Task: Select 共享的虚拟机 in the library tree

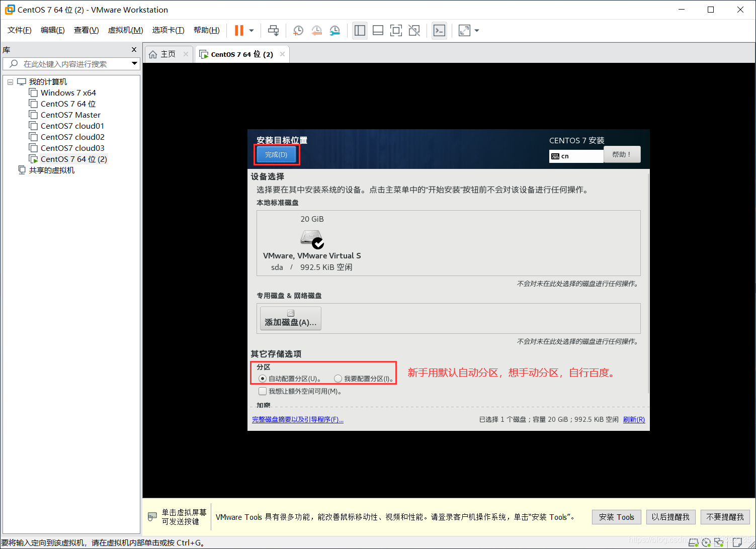Action: [51, 170]
